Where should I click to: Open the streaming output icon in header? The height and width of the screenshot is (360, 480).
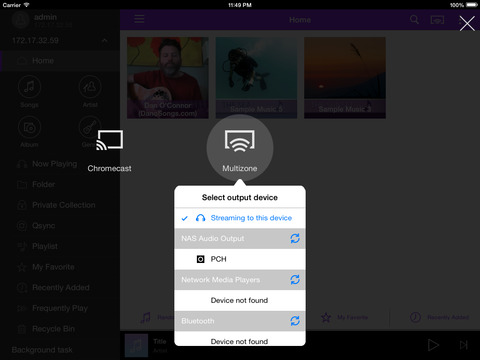pos(437,20)
